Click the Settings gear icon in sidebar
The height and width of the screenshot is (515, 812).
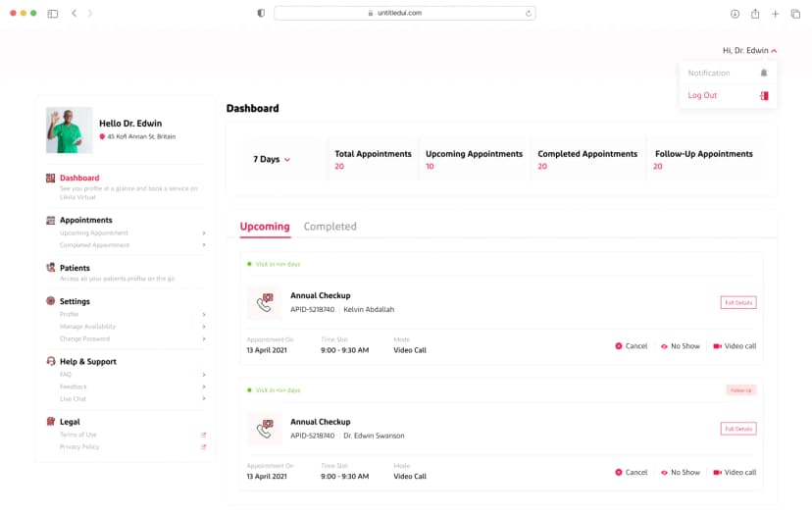pyautogui.click(x=50, y=301)
